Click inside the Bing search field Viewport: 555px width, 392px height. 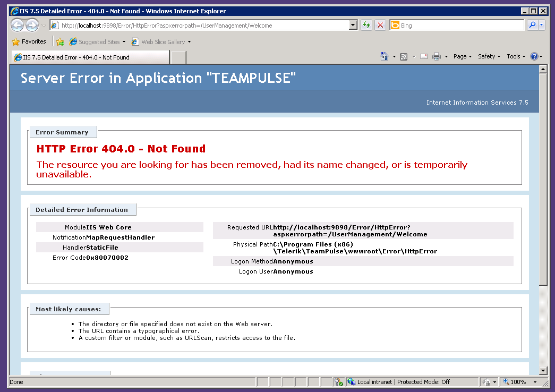coord(462,25)
